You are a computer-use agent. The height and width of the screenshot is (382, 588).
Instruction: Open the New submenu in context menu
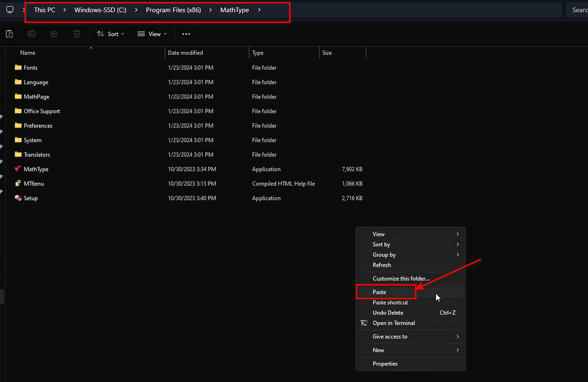[411, 350]
